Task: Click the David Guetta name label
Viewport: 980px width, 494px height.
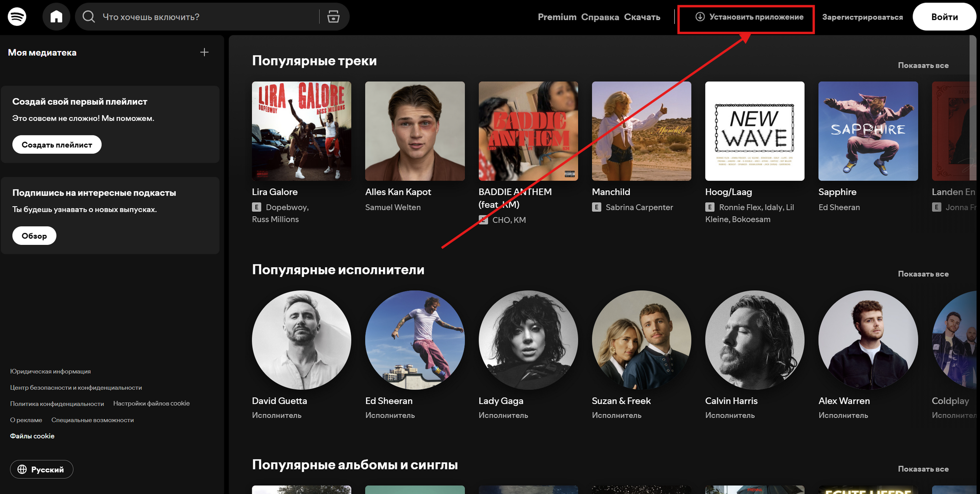Action: click(279, 401)
